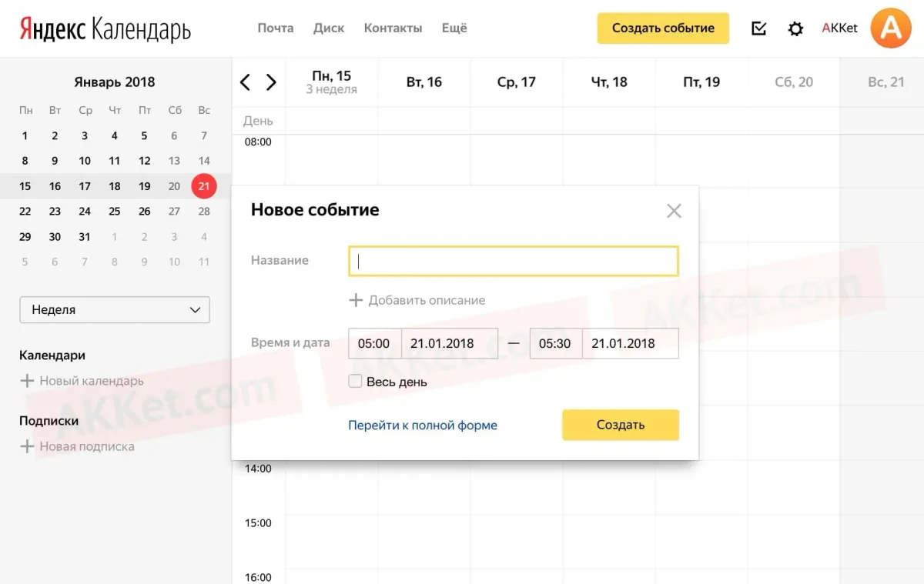Expand the Неделя view dropdown
The height and width of the screenshot is (584, 924).
click(x=115, y=309)
